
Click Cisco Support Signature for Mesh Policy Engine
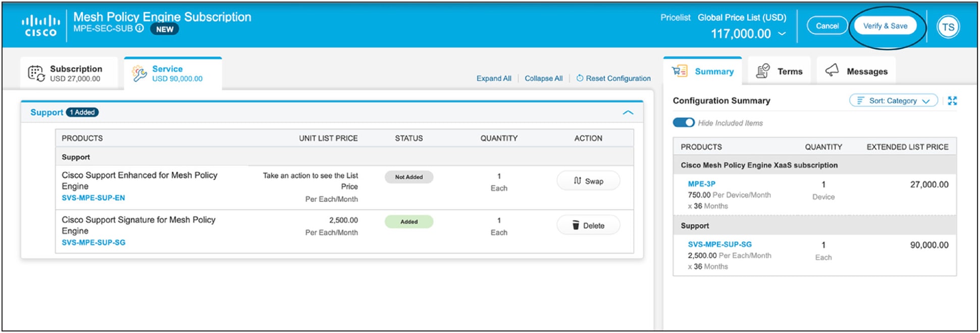pos(138,225)
